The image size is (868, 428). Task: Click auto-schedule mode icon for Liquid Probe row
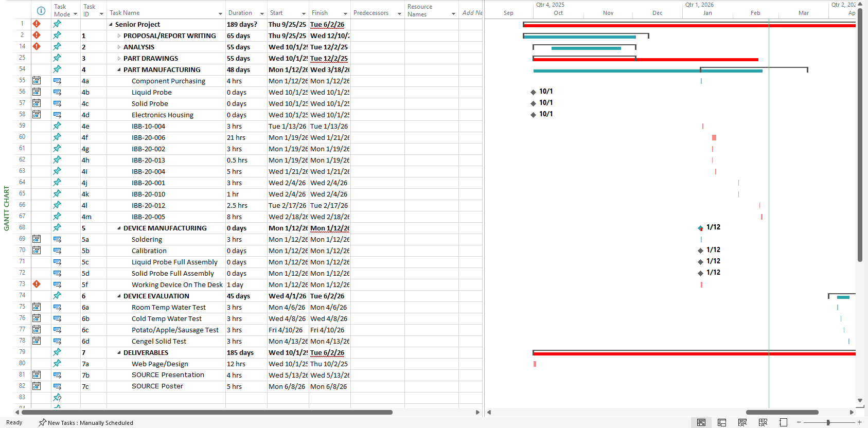pyautogui.click(x=57, y=93)
